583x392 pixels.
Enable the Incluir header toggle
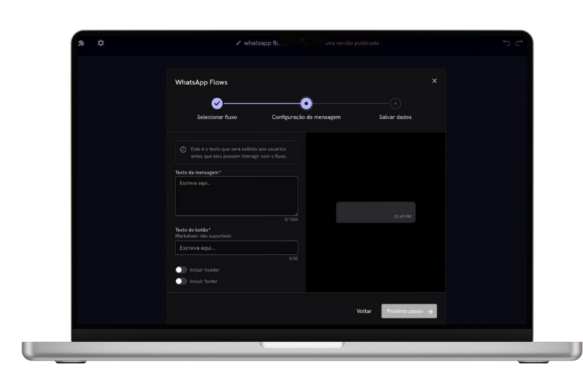pyautogui.click(x=181, y=270)
